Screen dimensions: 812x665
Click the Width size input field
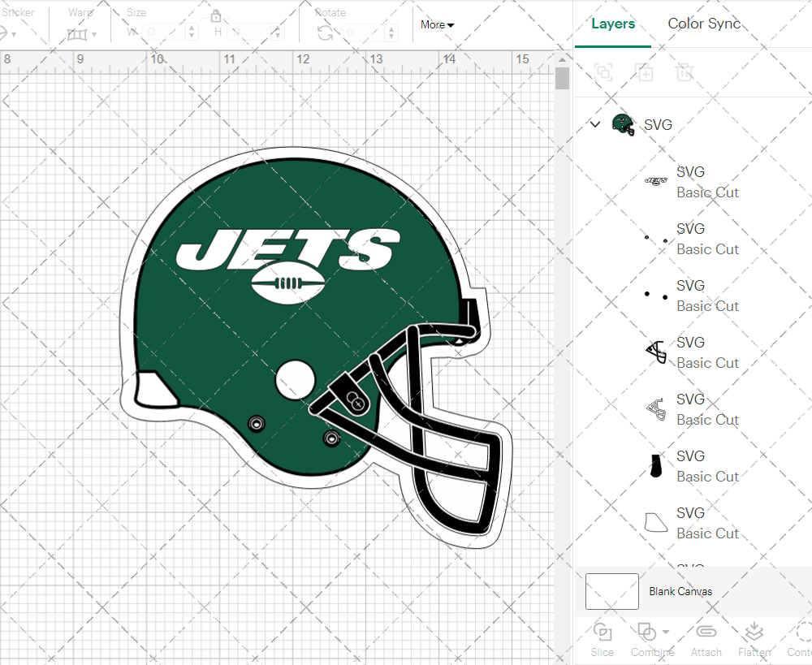coord(163,32)
